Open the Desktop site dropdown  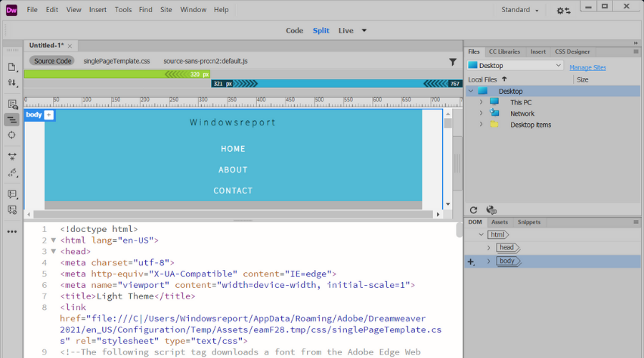pyautogui.click(x=515, y=66)
